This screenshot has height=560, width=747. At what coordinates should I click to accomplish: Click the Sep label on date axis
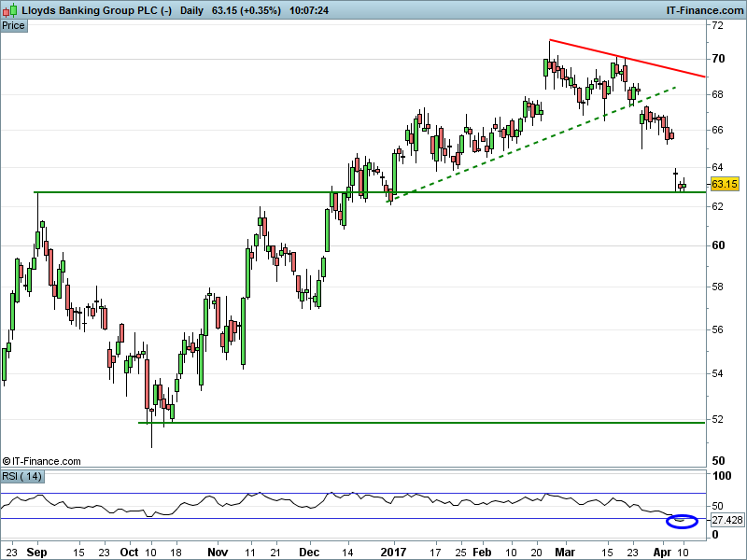tap(36, 552)
